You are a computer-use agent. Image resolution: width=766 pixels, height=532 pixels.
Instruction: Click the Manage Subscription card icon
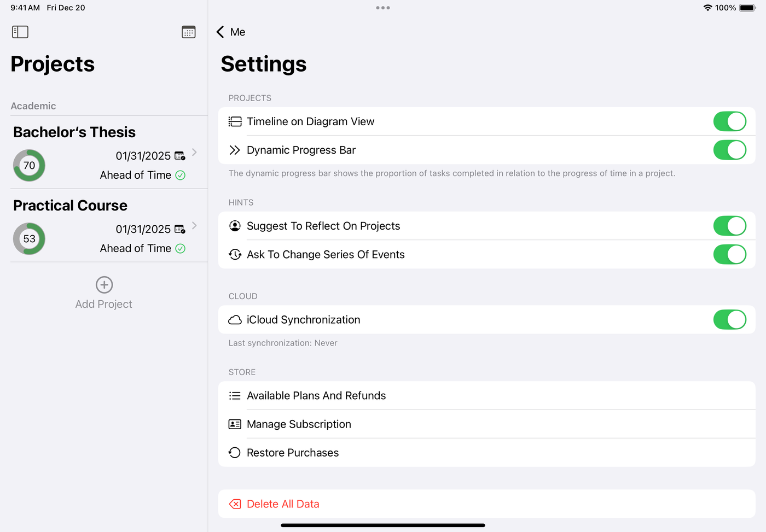pos(235,424)
